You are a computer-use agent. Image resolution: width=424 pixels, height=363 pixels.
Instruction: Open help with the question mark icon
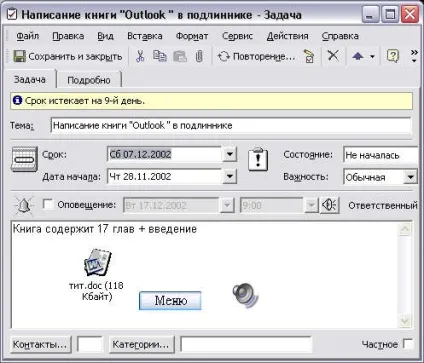click(393, 56)
